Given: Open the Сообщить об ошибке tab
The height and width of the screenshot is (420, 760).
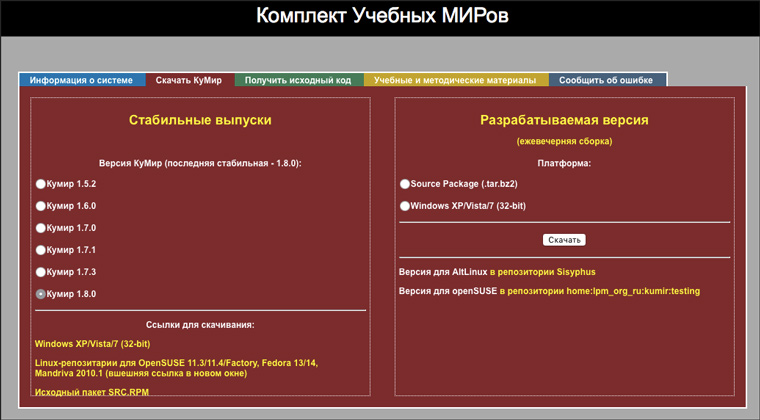Looking at the screenshot, I should point(606,80).
